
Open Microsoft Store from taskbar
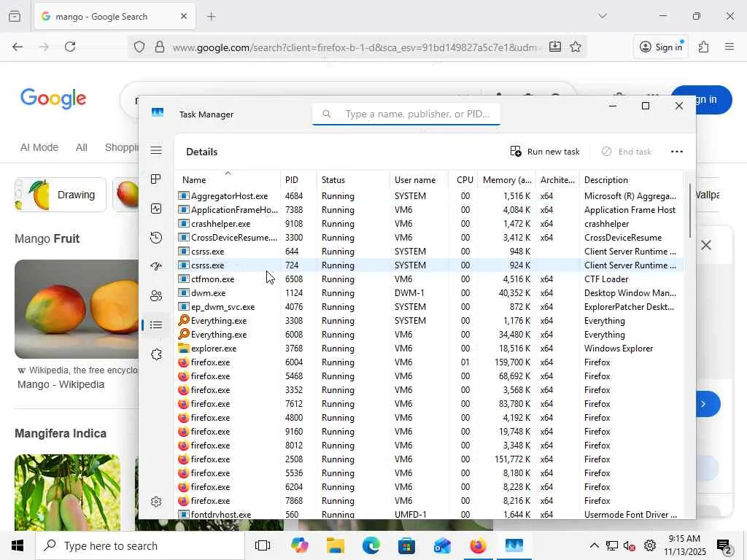pos(406,545)
